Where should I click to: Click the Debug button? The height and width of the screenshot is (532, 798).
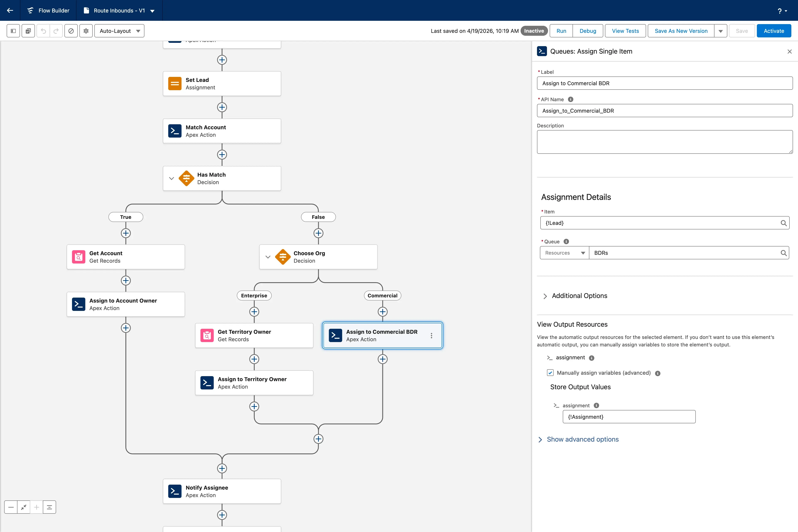(588, 31)
